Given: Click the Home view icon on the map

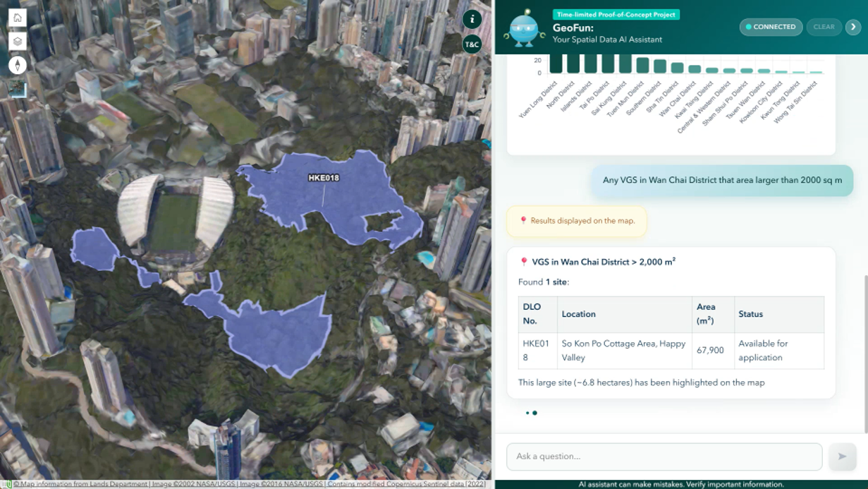Looking at the screenshot, I should point(18,18).
